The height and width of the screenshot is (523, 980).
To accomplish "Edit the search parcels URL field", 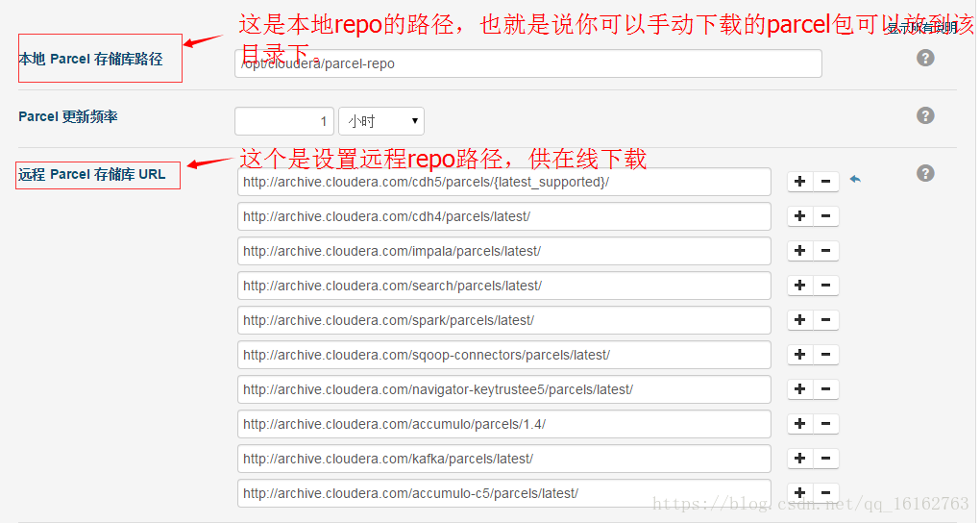I will 504,286.
